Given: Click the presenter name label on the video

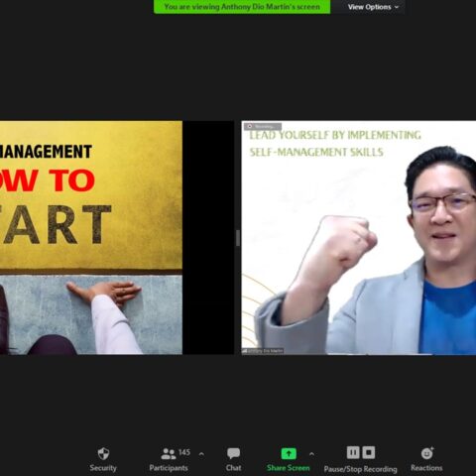Looking at the screenshot, I should pyautogui.click(x=263, y=351).
